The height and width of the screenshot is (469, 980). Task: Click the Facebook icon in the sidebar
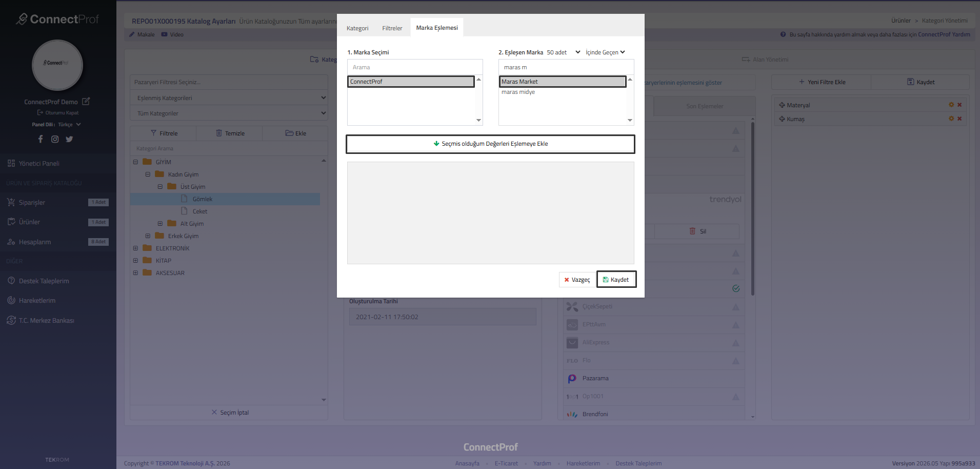pos(41,139)
